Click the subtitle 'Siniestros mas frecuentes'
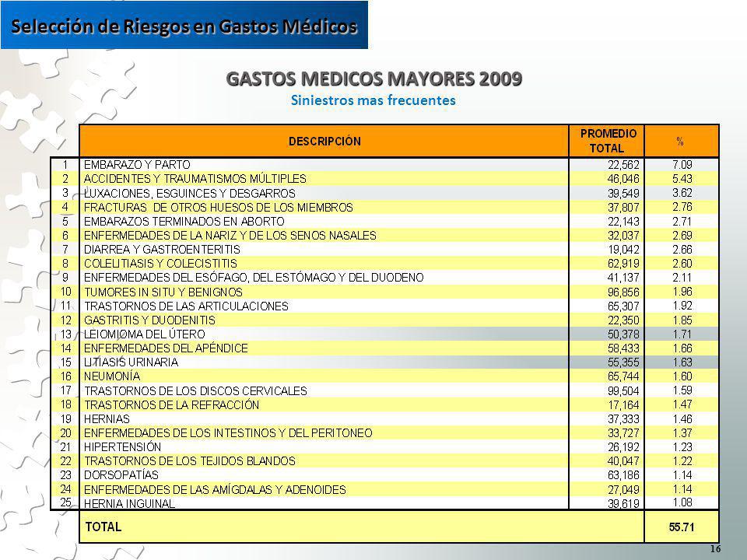 pyautogui.click(x=373, y=100)
